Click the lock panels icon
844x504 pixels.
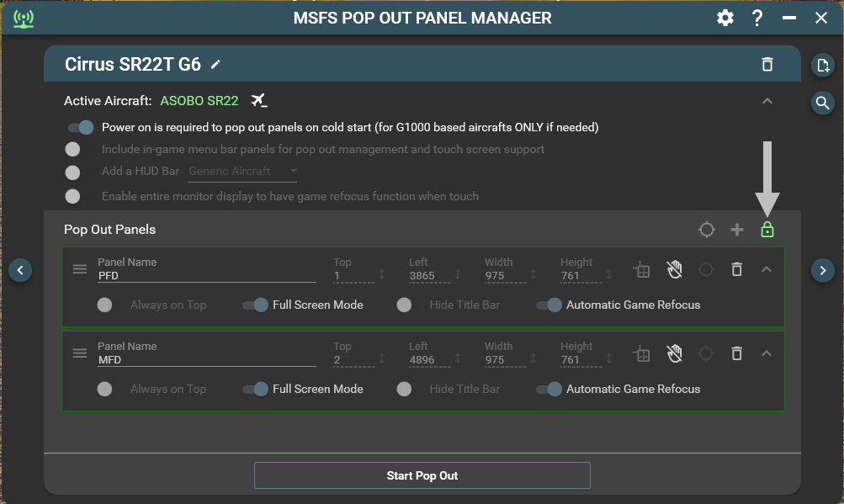pos(767,230)
